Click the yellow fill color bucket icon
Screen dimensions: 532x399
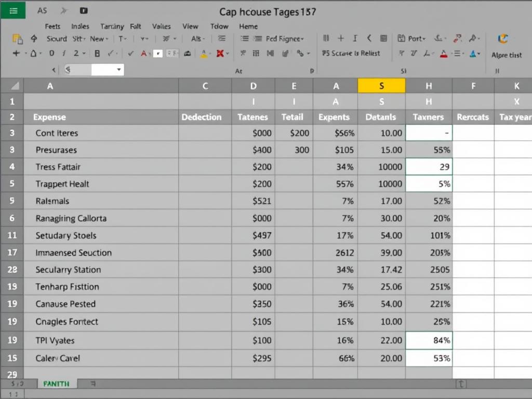203,53
